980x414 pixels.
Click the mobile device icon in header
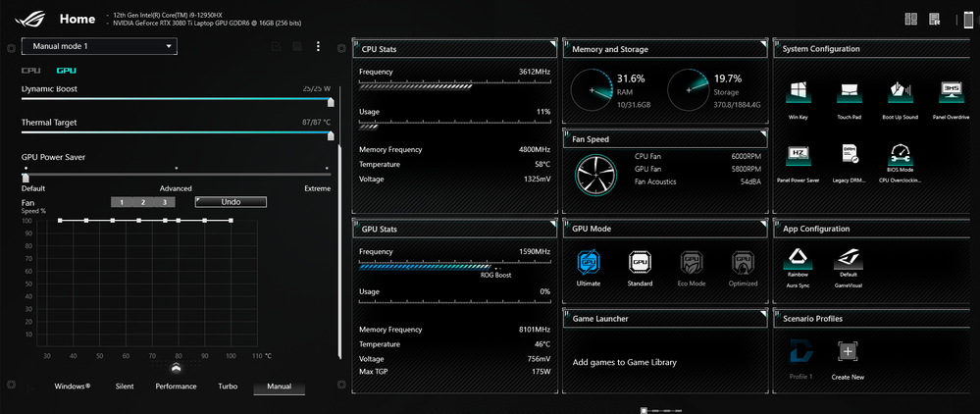(x=969, y=20)
